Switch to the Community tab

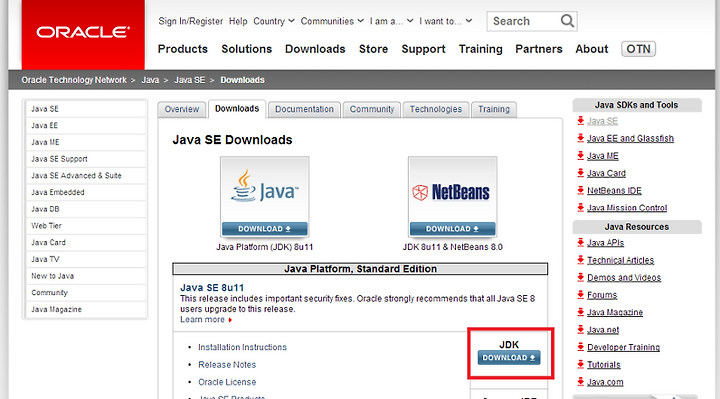(x=372, y=109)
